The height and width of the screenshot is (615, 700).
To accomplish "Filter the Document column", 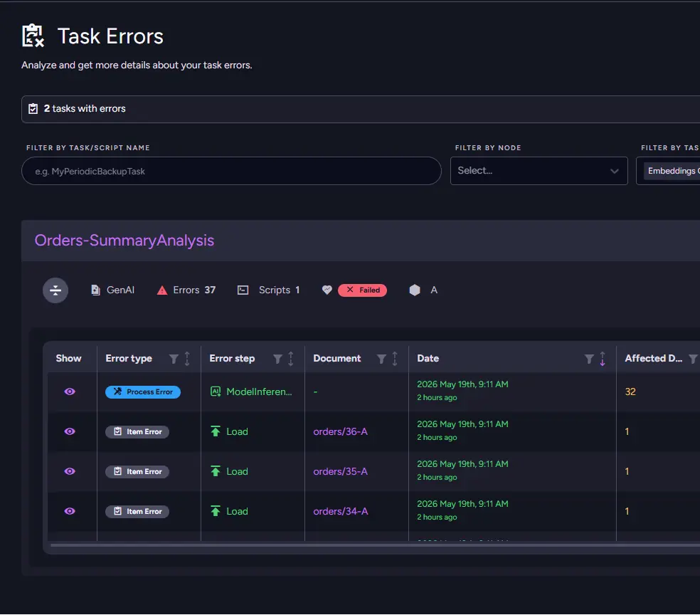I will 381,359.
